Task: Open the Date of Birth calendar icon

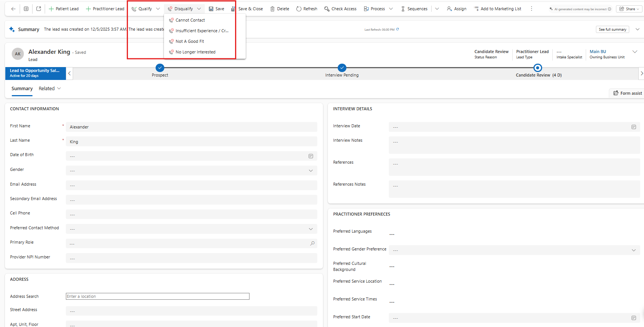Action: coord(311,156)
